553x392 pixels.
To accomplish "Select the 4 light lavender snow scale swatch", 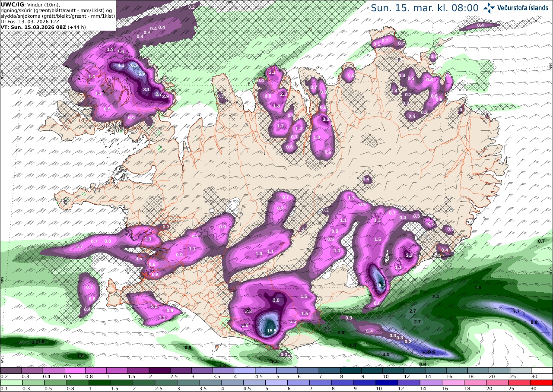I will [245, 370].
